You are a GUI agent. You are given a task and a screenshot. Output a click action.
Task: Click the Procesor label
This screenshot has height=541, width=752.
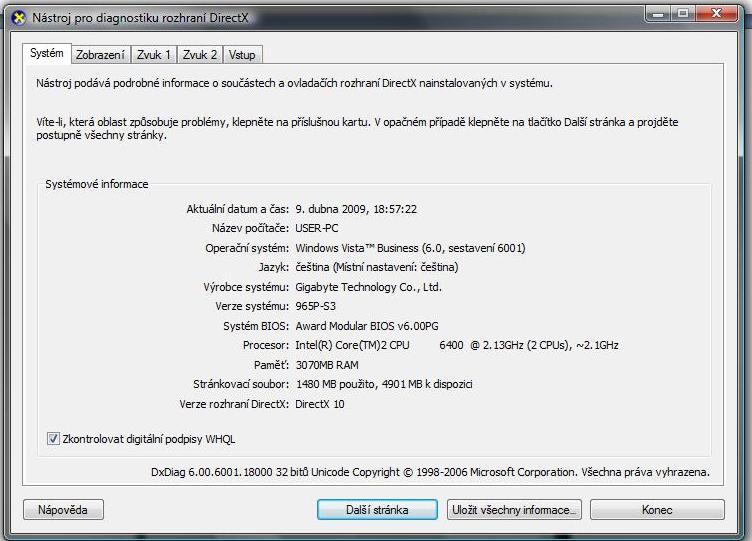click(x=266, y=345)
